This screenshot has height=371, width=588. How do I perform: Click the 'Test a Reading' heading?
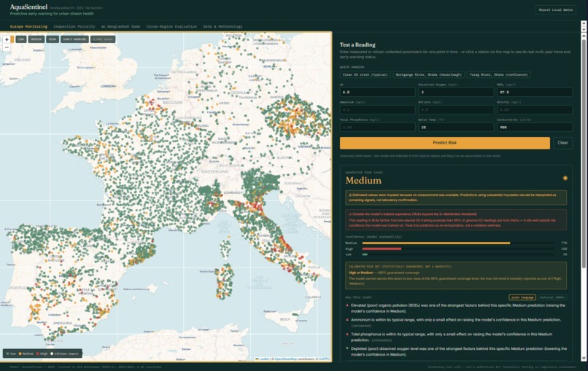coord(357,44)
